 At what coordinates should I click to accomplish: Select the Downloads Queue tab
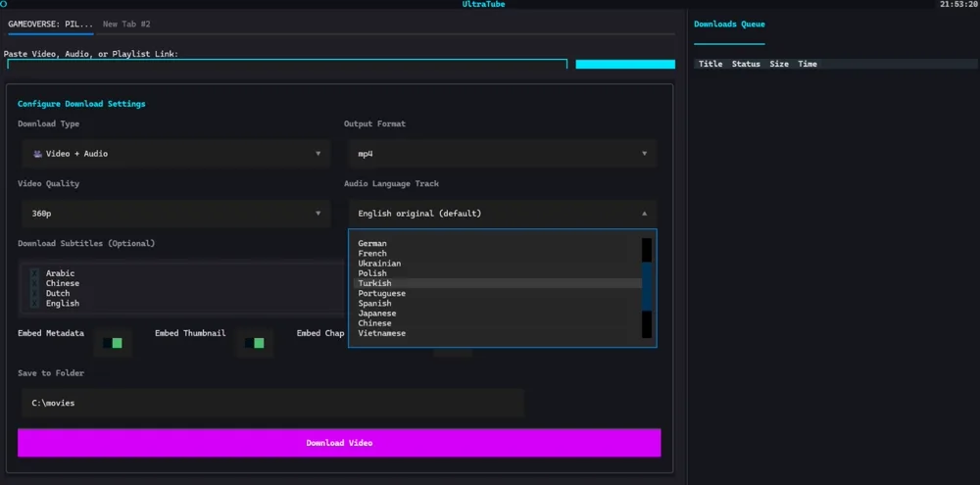(x=729, y=24)
